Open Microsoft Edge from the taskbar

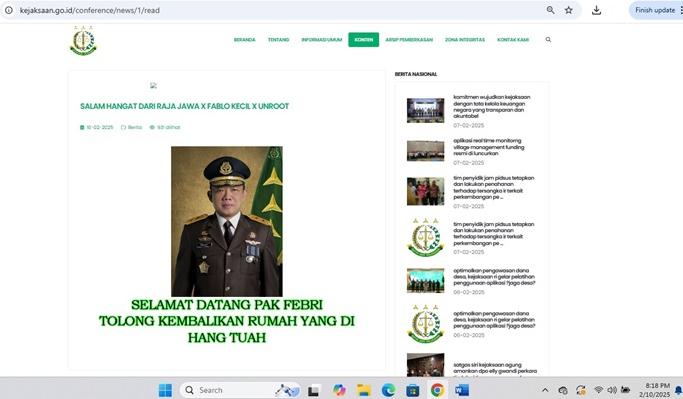tap(388, 390)
